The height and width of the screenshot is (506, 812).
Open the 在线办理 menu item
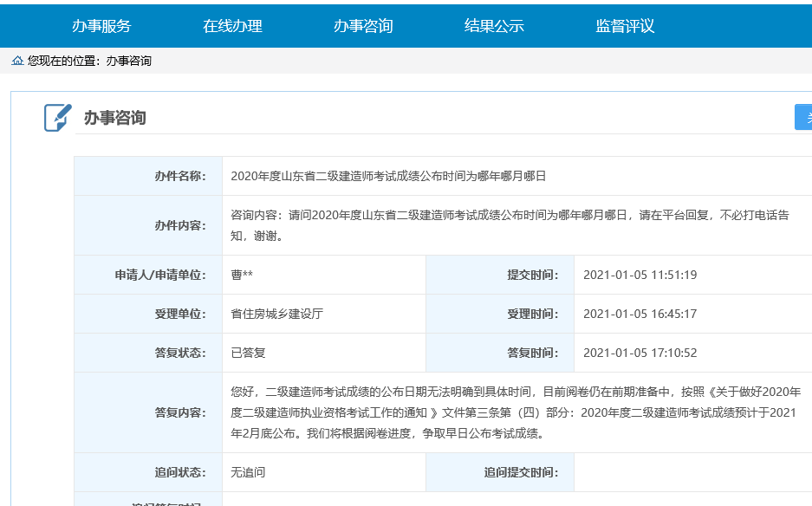pyautogui.click(x=235, y=26)
